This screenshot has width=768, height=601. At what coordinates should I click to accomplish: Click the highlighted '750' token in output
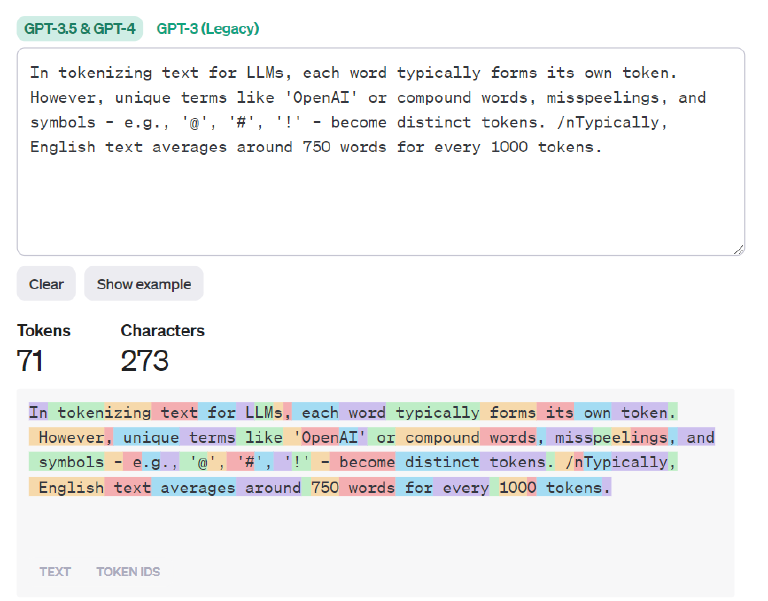[x=325, y=488]
